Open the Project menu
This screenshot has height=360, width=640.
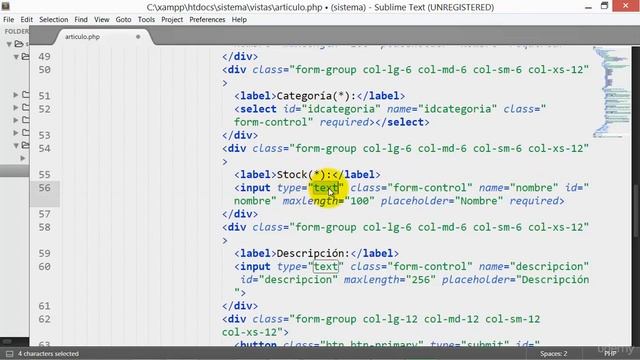click(172, 20)
